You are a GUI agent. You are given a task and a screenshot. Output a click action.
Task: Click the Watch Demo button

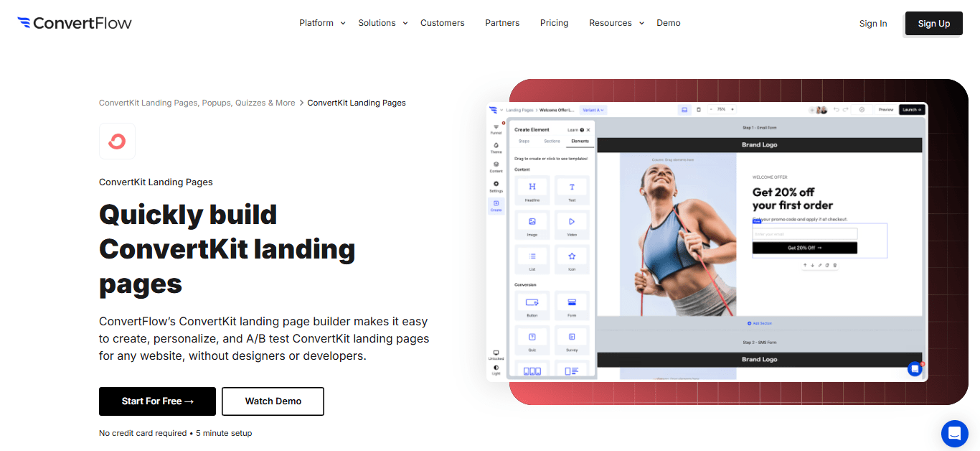(273, 401)
